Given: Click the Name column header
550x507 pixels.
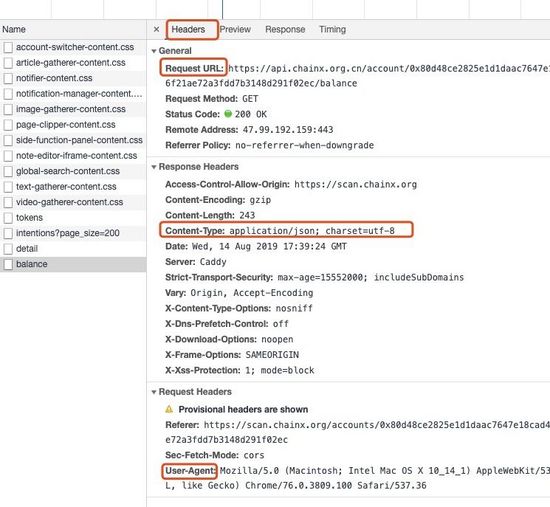Looking at the screenshot, I should click(14, 29).
